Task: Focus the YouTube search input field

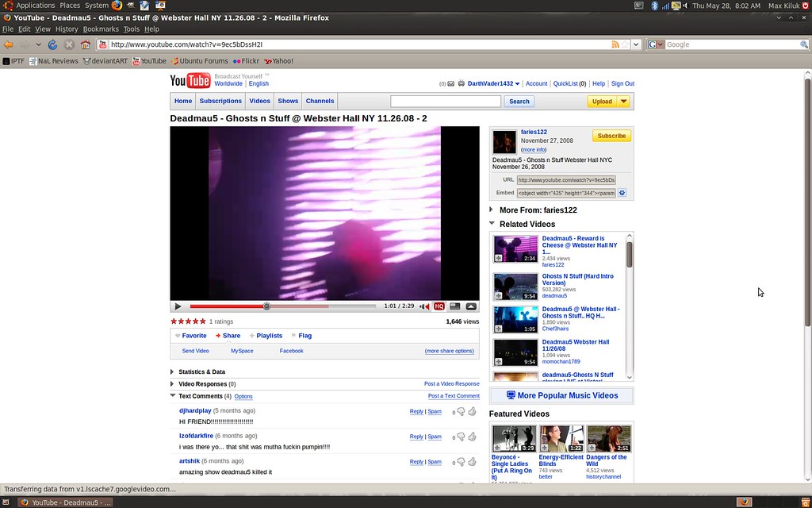Action: (446, 102)
